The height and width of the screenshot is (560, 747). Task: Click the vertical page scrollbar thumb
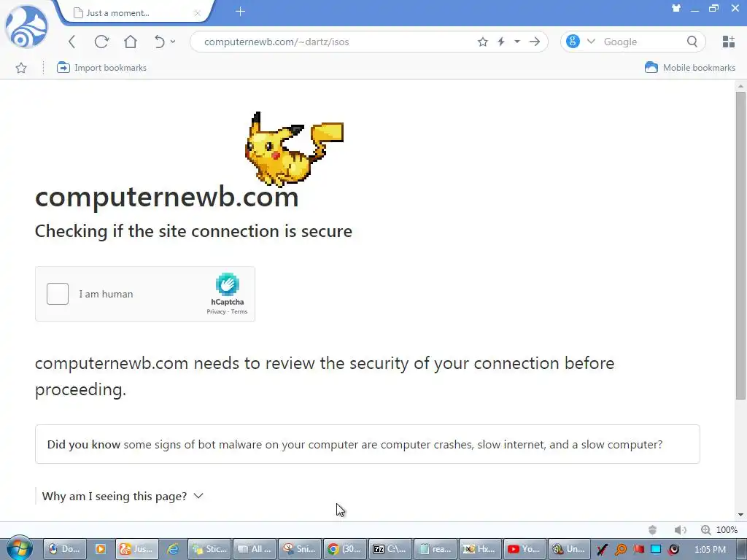(740, 245)
